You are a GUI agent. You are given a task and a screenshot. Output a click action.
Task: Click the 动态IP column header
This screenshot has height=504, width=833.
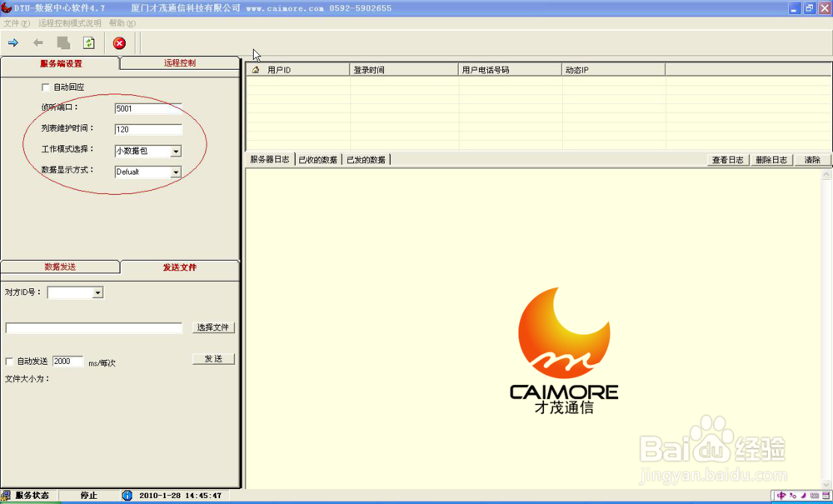[614, 70]
